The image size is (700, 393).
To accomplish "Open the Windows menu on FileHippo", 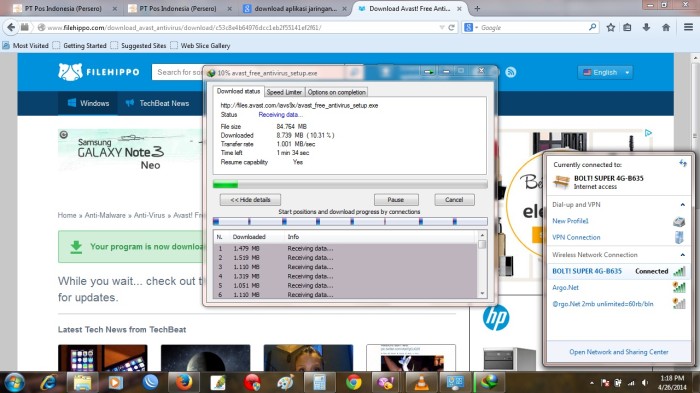I will point(88,103).
